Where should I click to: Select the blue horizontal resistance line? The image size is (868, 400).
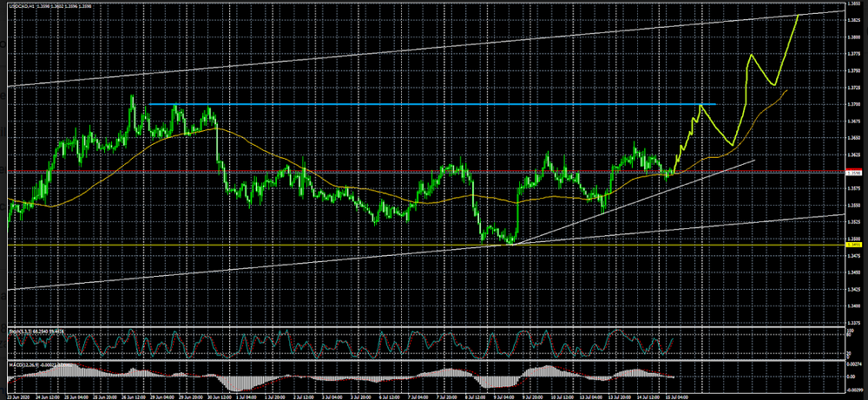click(x=434, y=105)
